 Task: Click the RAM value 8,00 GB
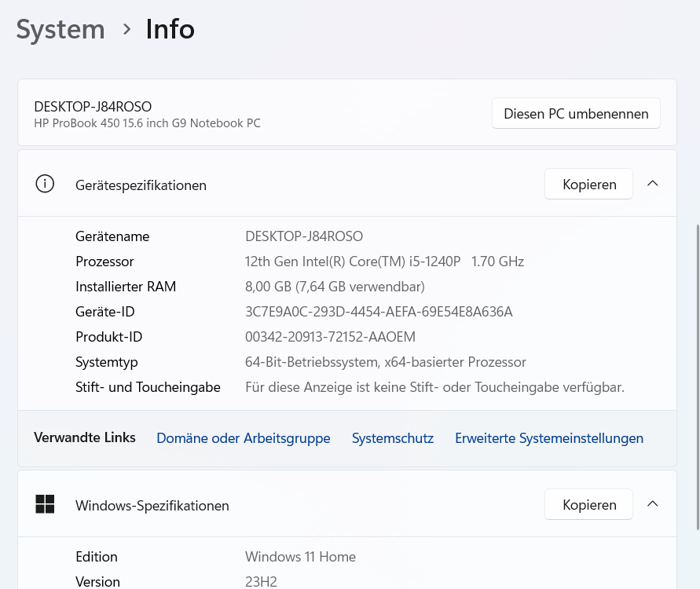click(335, 287)
